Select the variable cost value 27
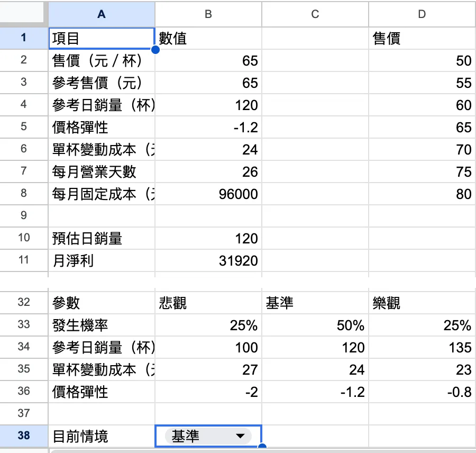This screenshot has width=476, height=453. [208, 369]
